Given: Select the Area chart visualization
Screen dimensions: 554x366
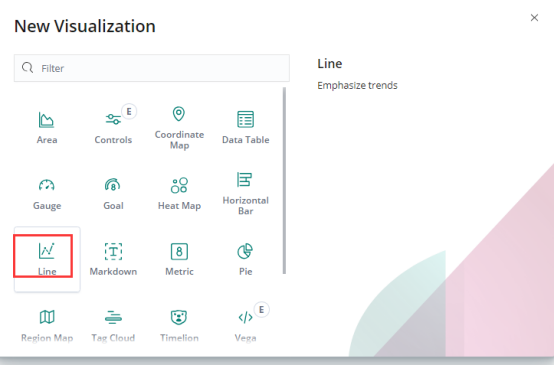Looking at the screenshot, I should click(x=47, y=128).
